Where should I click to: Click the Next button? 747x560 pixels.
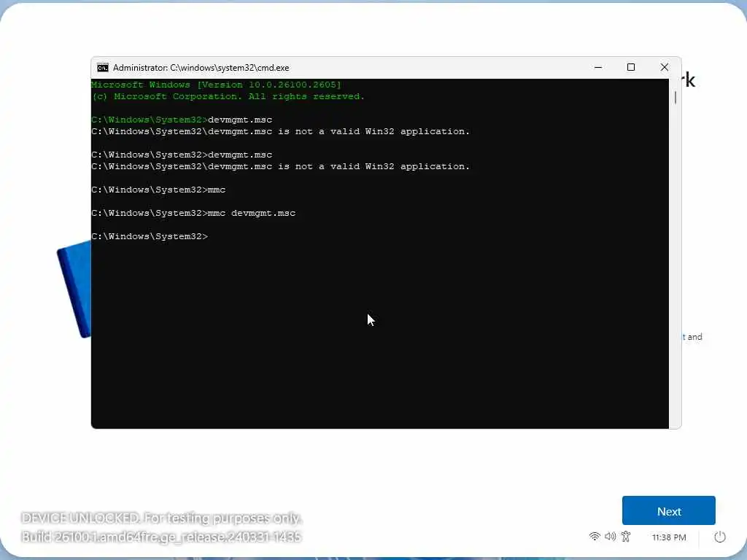click(x=668, y=510)
